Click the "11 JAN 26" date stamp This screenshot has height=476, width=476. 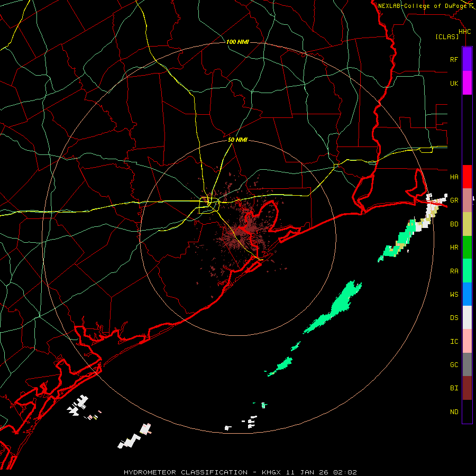(x=307, y=472)
